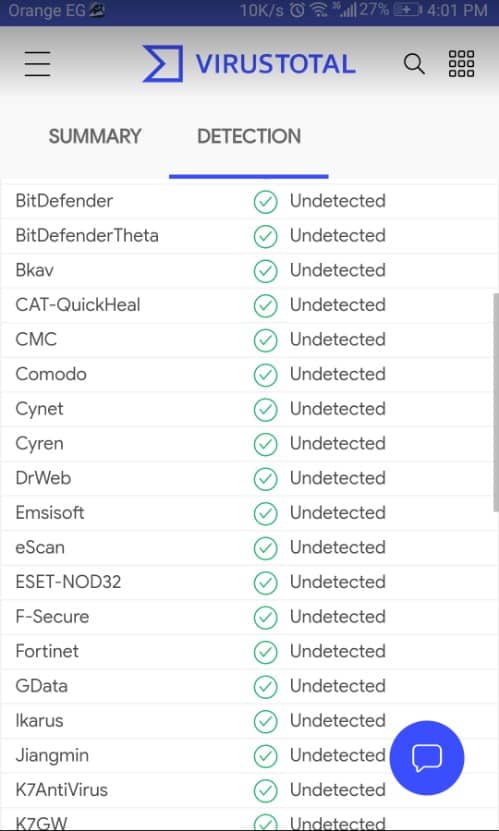Open the search magnifier icon
This screenshot has height=831, width=499.
[x=414, y=64]
